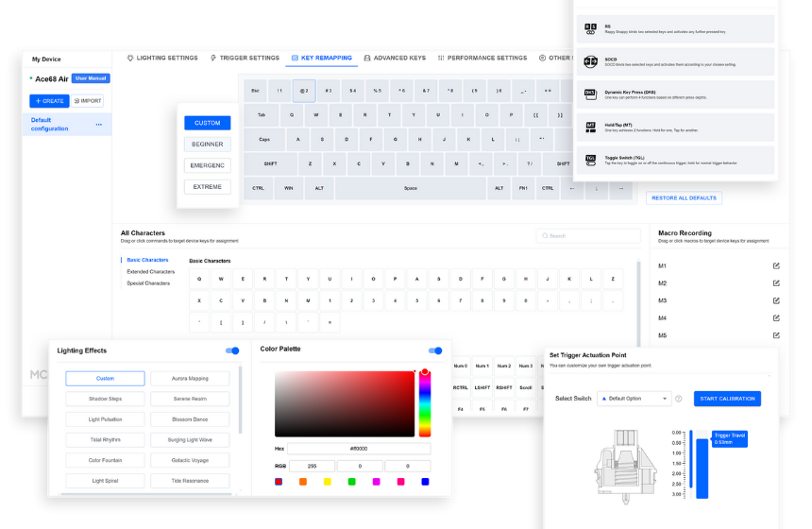Expand the Extended Characters category

click(x=150, y=271)
